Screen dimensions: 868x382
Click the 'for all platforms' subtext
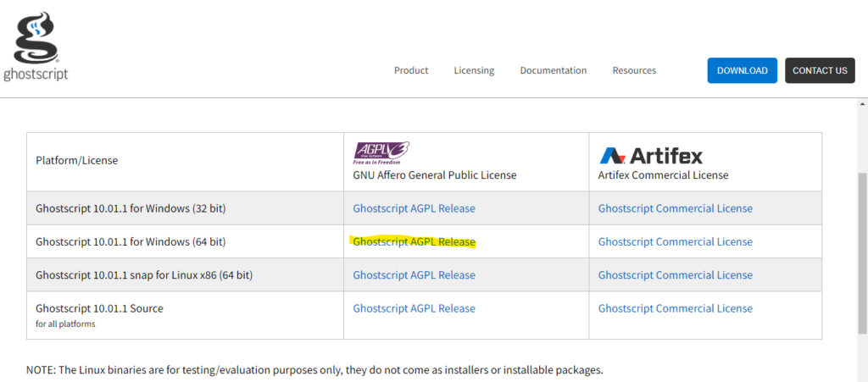65,324
